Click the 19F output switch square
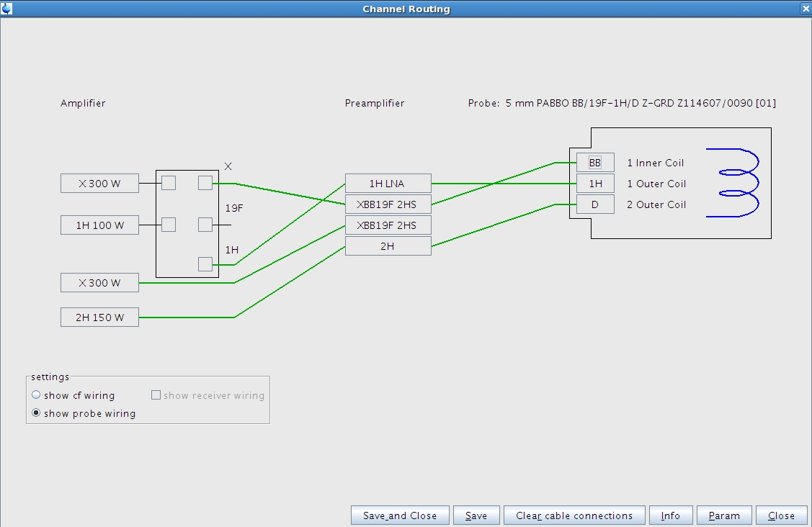This screenshot has height=527, width=812. [205, 225]
